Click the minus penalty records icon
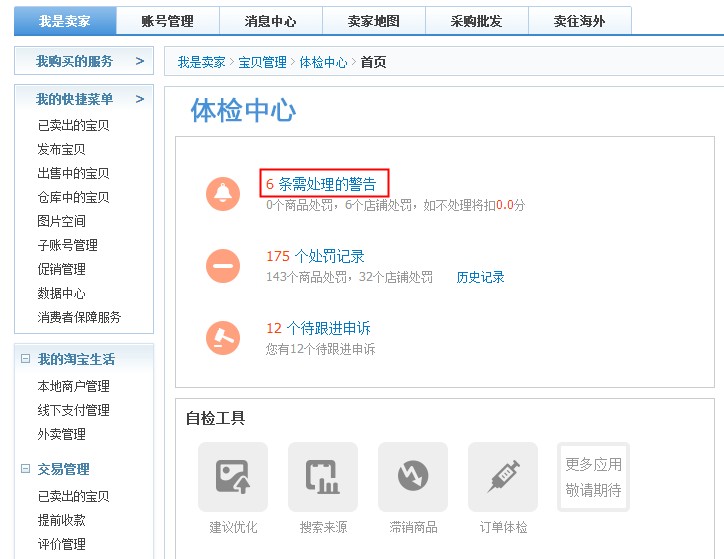724x559 pixels. (222, 265)
